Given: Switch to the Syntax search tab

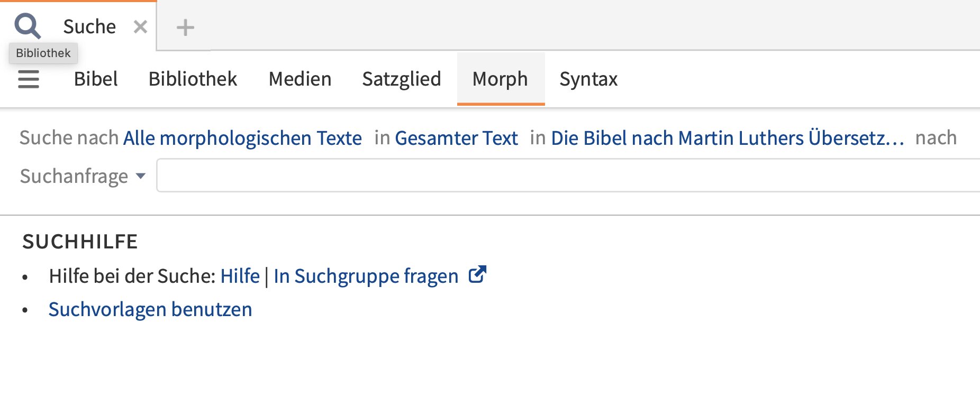Looking at the screenshot, I should pos(588,79).
